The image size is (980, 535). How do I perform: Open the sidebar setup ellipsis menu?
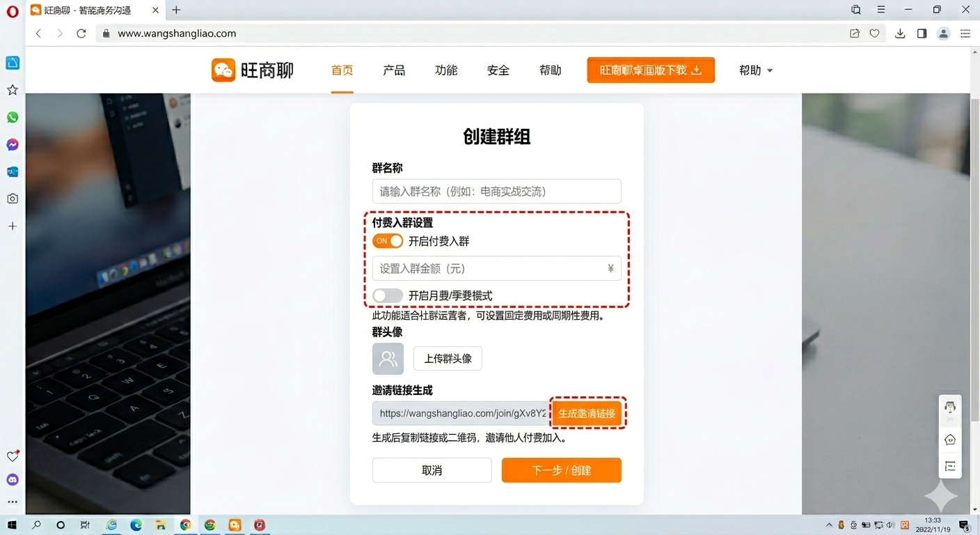(x=12, y=503)
